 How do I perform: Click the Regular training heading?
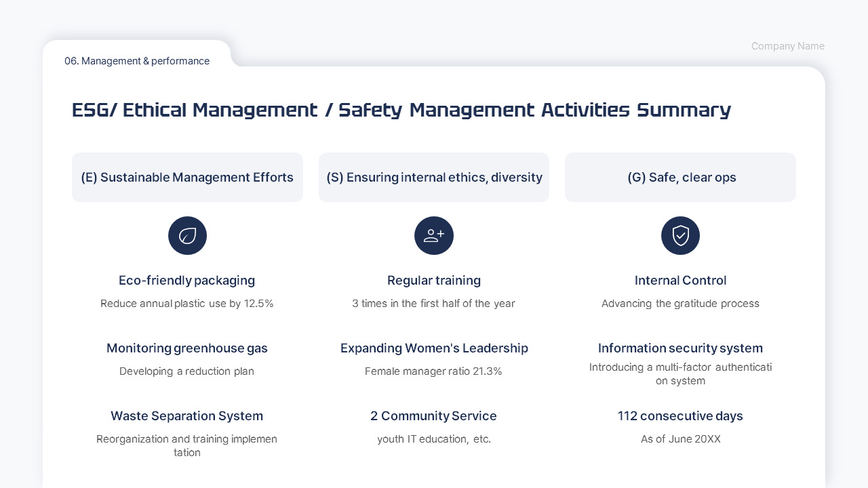point(434,280)
